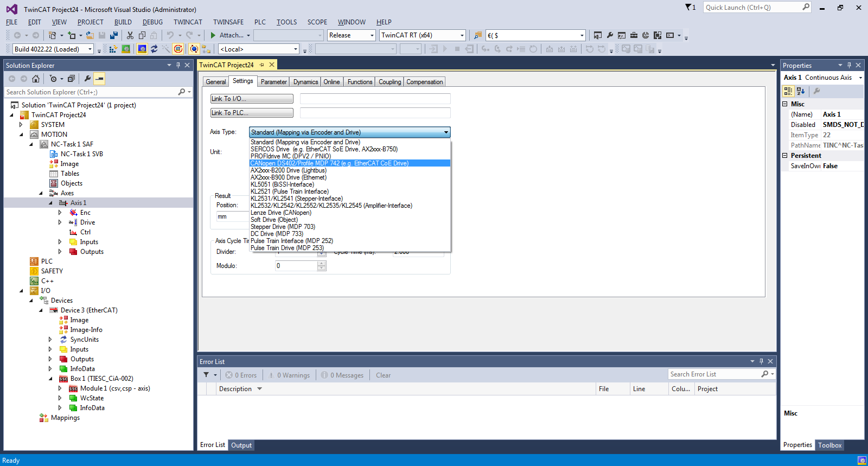868x466 pixels.
Task: Open the <Local> target system dropdown
Action: pos(296,49)
